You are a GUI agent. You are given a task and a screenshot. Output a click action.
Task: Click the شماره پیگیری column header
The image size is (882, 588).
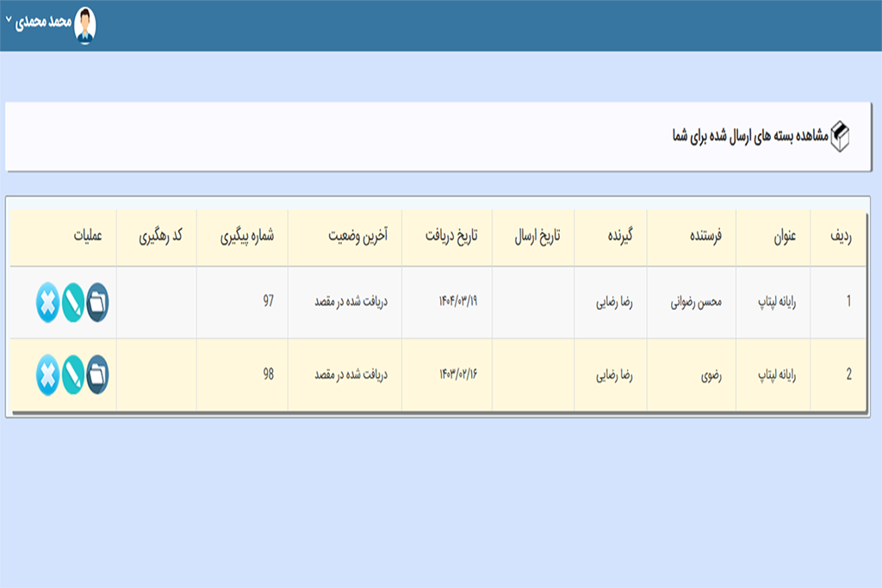click(245, 237)
